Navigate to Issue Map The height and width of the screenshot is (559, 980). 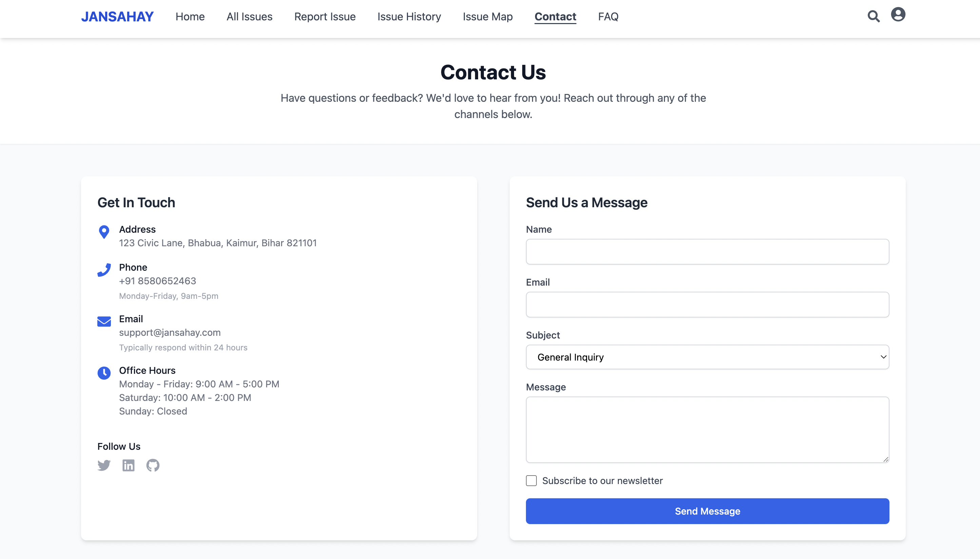[x=487, y=17]
